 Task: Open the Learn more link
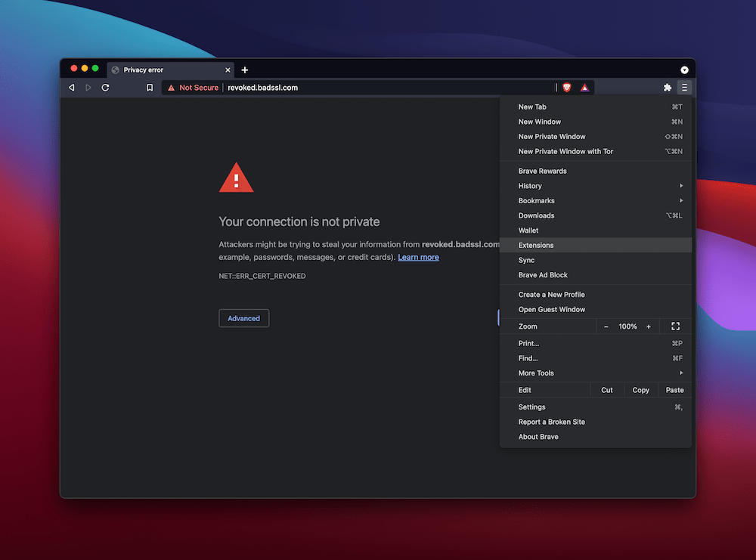418,257
